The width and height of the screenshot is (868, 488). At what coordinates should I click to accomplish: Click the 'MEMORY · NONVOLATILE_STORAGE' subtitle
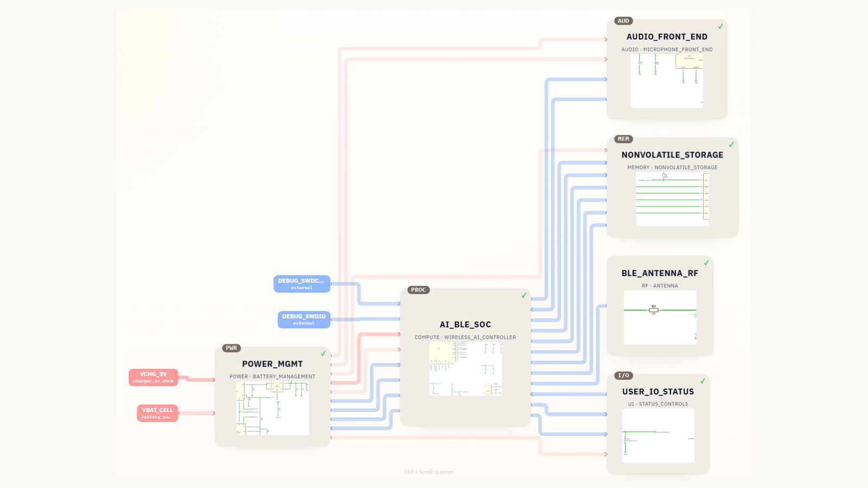coord(672,168)
